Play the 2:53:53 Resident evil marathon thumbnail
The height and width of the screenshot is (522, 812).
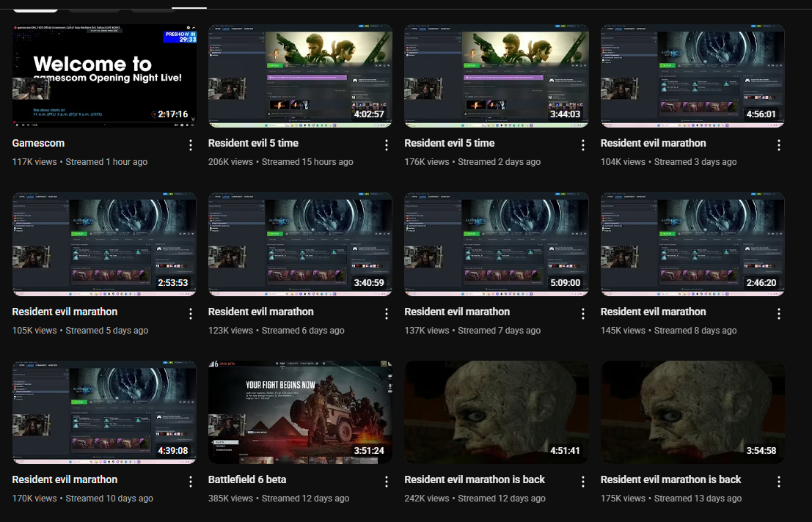104,244
